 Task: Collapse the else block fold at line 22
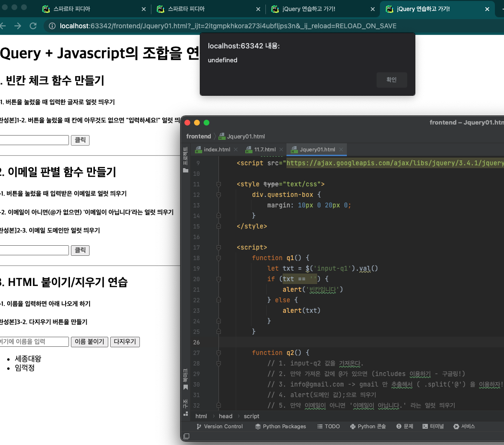(x=218, y=300)
